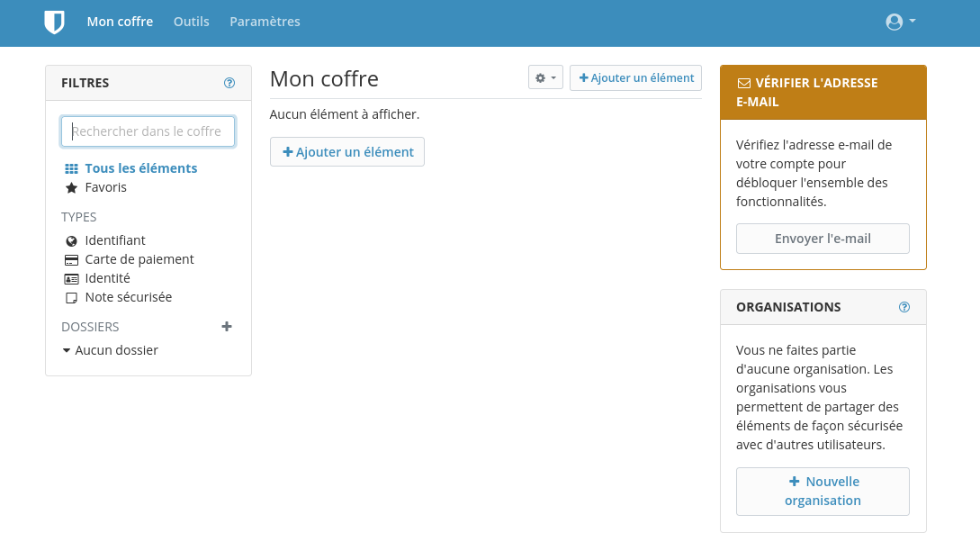Go to the Paramètres page

click(265, 22)
